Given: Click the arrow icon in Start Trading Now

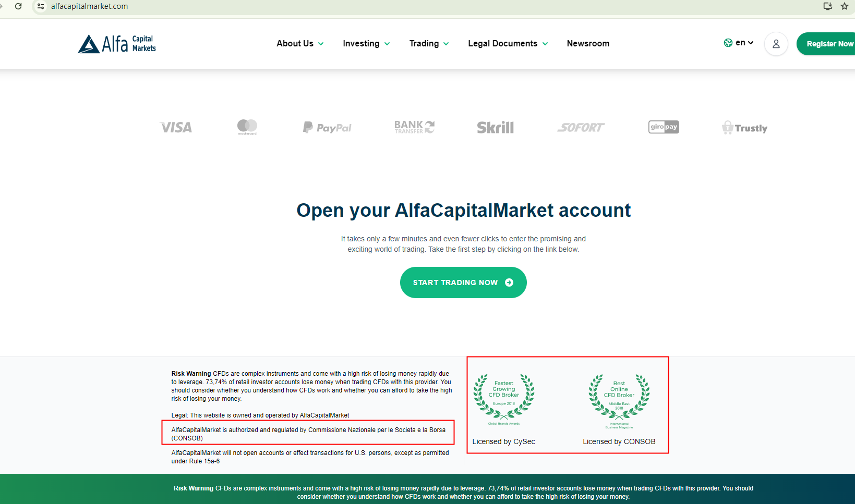Looking at the screenshot, I should [x=509, y=282].
